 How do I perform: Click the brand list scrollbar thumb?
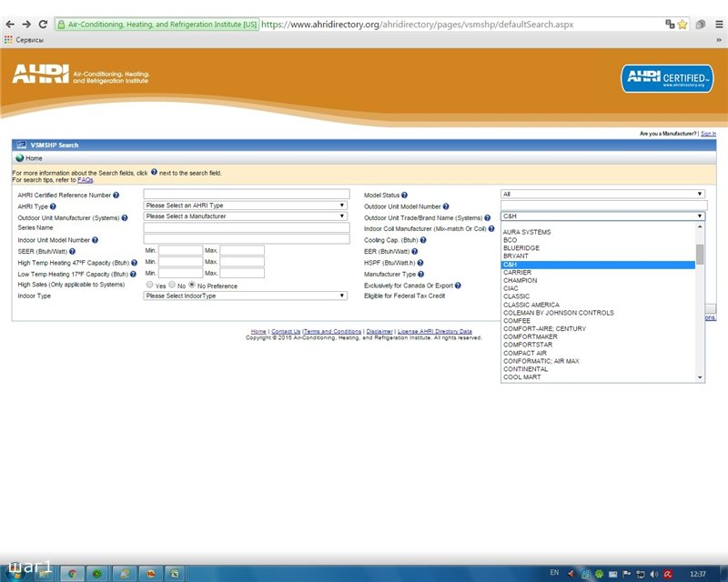(700, 254)
